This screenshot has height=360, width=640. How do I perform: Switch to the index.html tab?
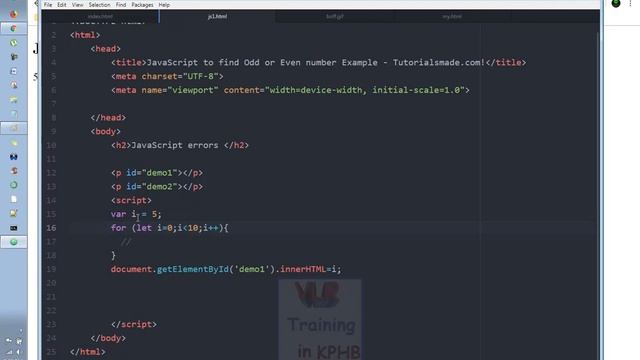pyautogui.click(x=100, y=17)
